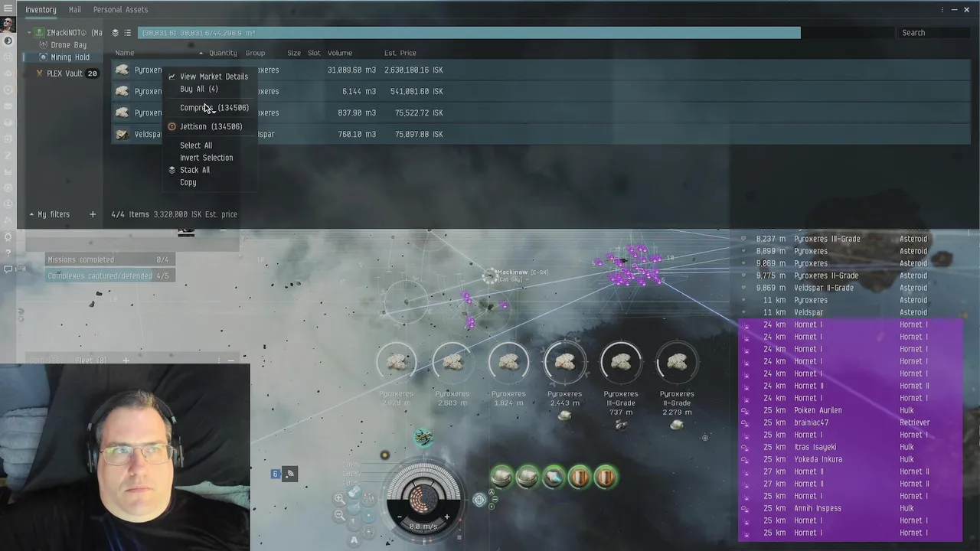Image resolution: width=980 pixels, height=551 pixels.
Task: Sort inventory by Volume column
Action: 340,53
